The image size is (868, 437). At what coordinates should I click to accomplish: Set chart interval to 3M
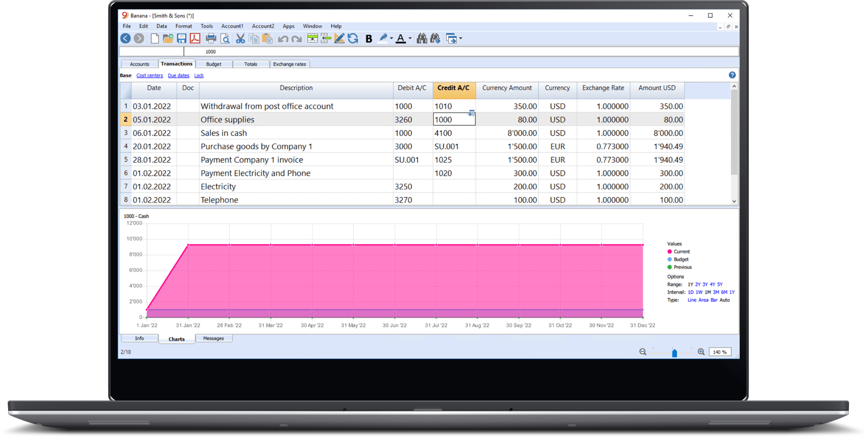(716, 292)
